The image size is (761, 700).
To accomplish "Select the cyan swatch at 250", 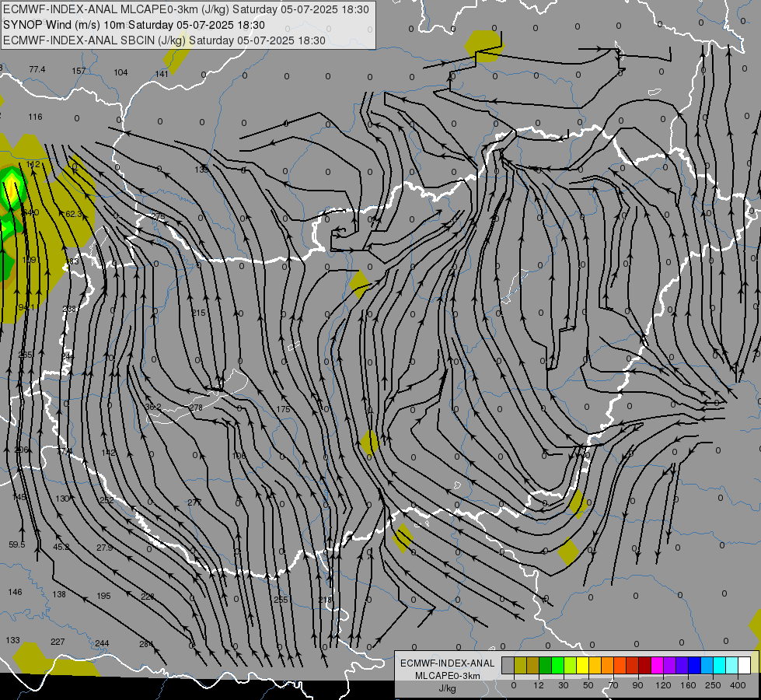I will [721, 665].
